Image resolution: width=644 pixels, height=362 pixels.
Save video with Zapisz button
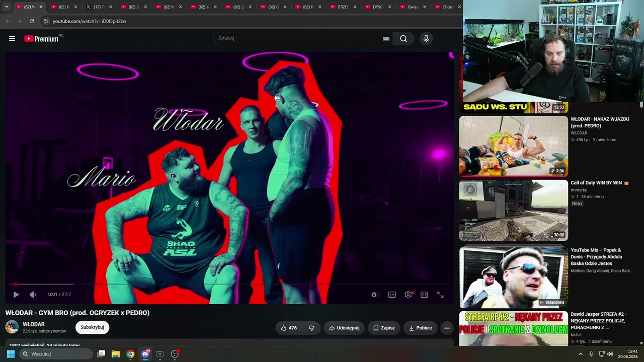coord(384,328)
